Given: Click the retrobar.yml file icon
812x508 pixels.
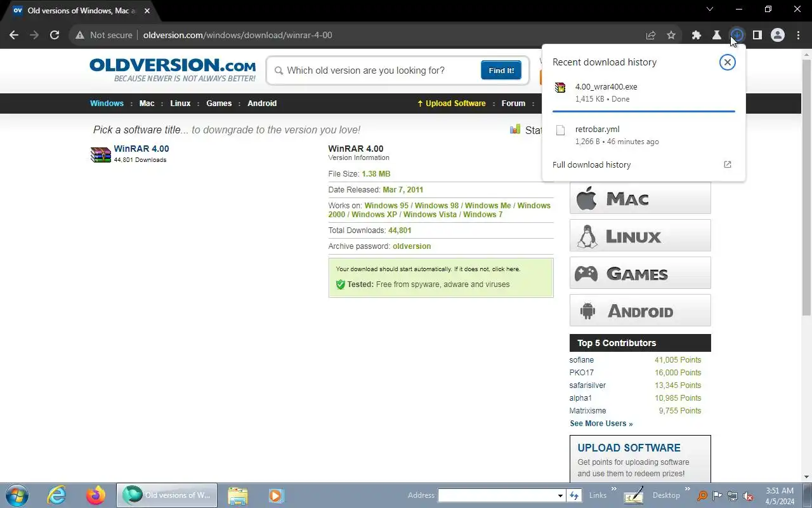Looking at the screenshot, I should [560, 130].
